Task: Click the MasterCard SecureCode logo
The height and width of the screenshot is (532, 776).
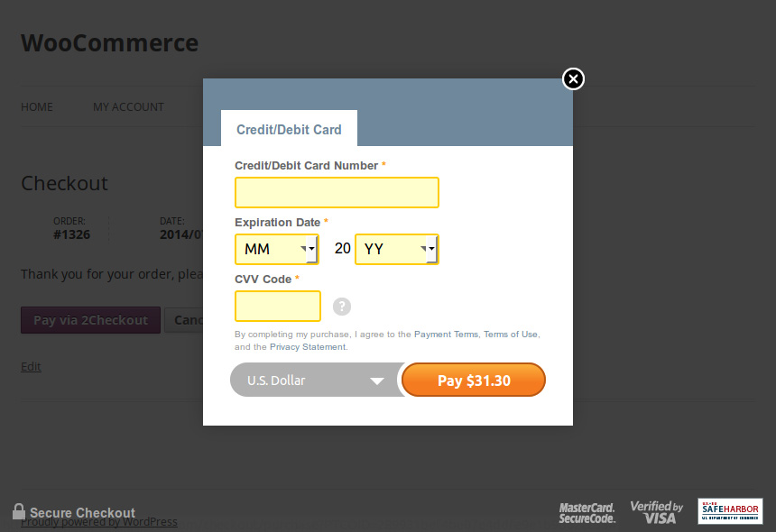Action: tap(587, 511)
